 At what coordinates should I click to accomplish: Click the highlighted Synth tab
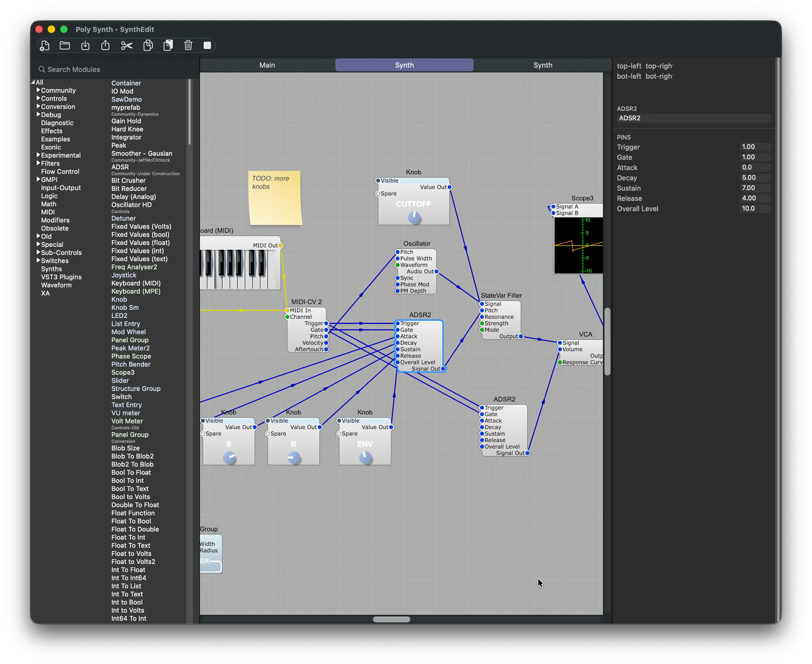coord(404,65)
